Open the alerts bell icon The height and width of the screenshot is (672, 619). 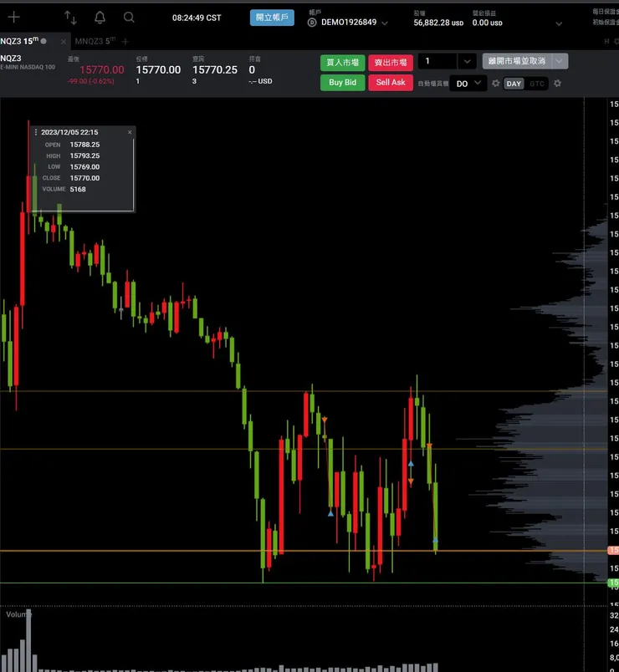tap(100, 18)
